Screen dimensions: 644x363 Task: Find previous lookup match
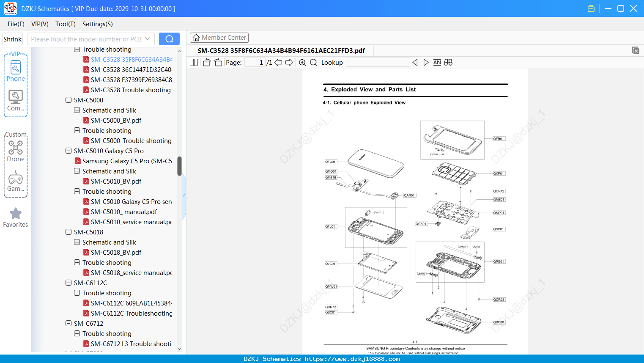(415, 63)
